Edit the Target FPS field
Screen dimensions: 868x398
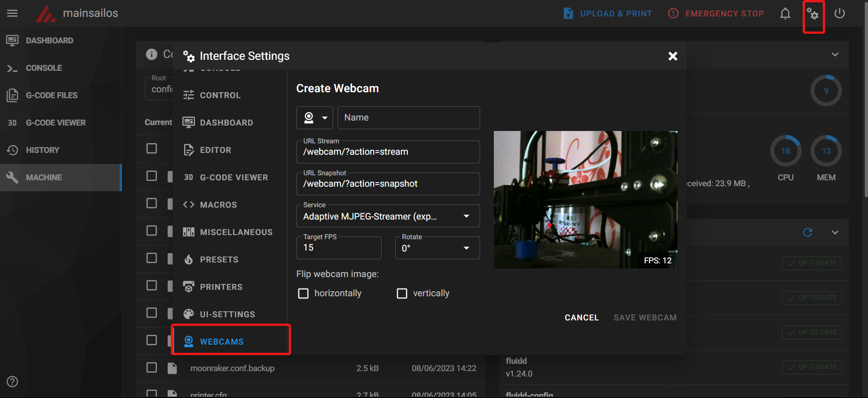point(339,248)
